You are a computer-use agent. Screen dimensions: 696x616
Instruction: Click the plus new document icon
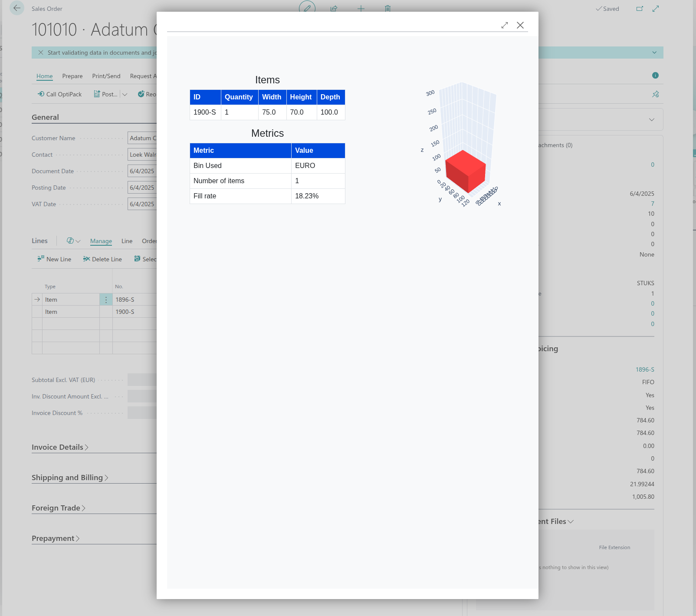pyautogui.click(x=361, y=8)
